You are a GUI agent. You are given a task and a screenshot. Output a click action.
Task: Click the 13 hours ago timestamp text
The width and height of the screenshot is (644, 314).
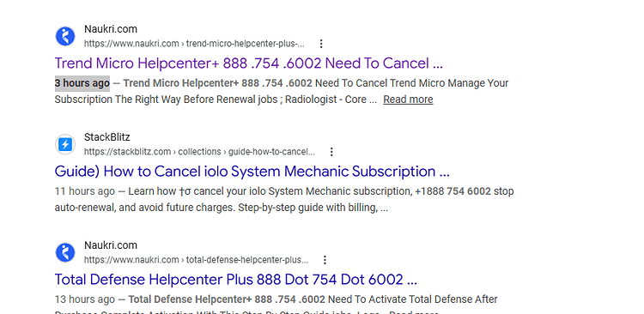[85, 299]
